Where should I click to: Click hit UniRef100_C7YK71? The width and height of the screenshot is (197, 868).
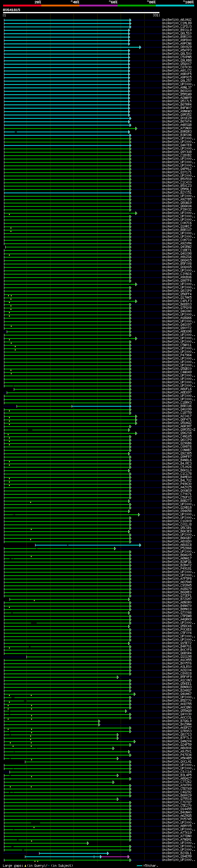[177, 494]
